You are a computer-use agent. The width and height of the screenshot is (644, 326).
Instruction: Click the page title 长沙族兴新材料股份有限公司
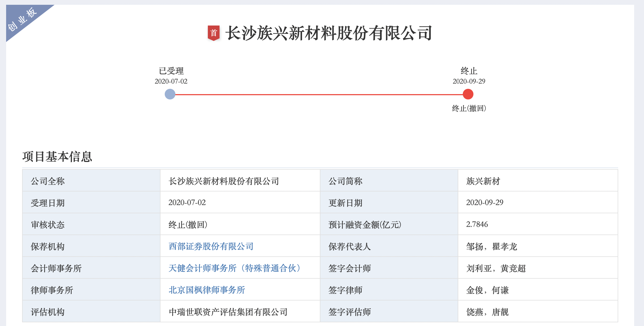[x=329, y=33]
